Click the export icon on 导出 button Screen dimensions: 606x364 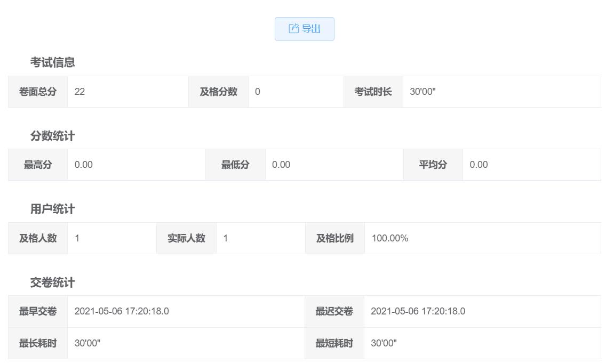294,29
